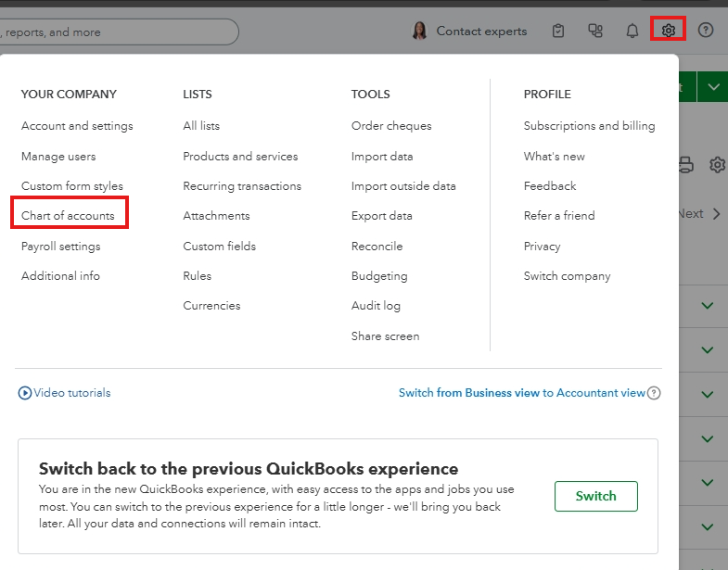Expand the green button dropdown arrow
Image resolution: width=728 pixels, height=570 pixels.
[711, 87]
